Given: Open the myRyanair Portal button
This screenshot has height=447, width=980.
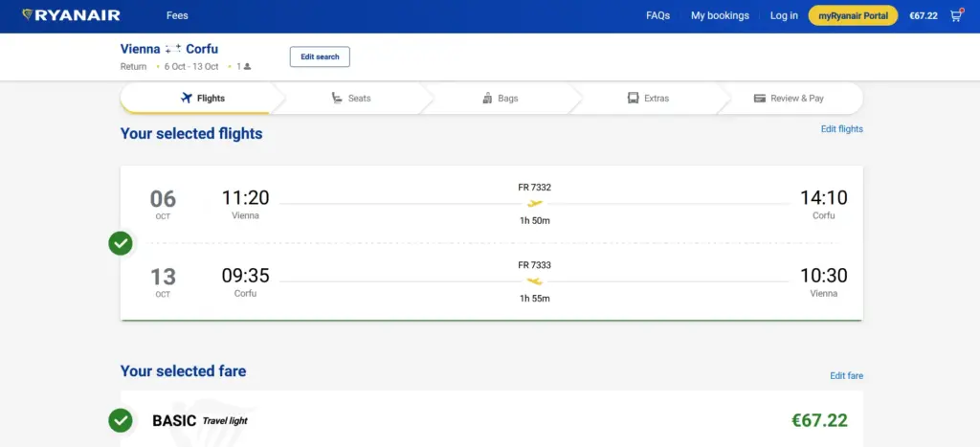Looking at the screenshot, I should coord(853,15).
